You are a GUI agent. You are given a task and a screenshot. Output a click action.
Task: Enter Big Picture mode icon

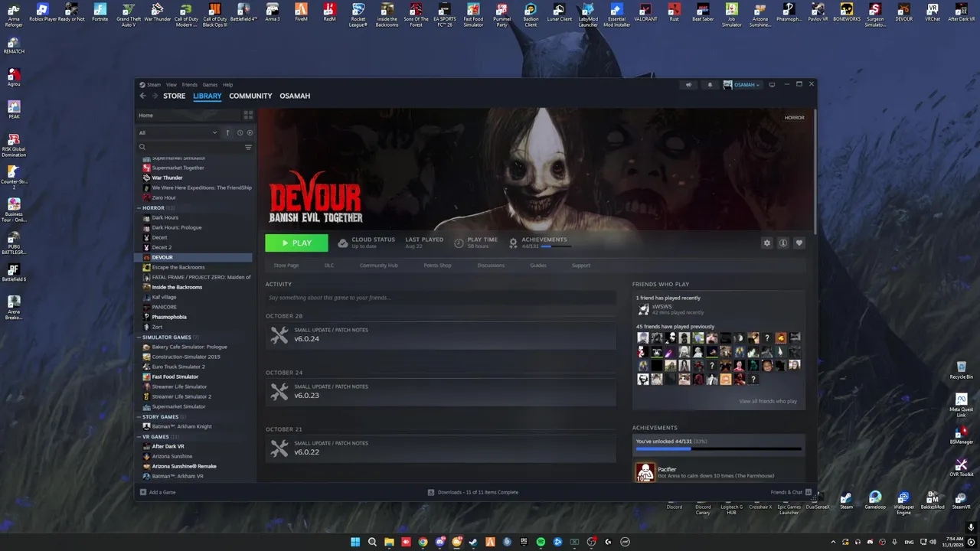(x=772, y=85)
